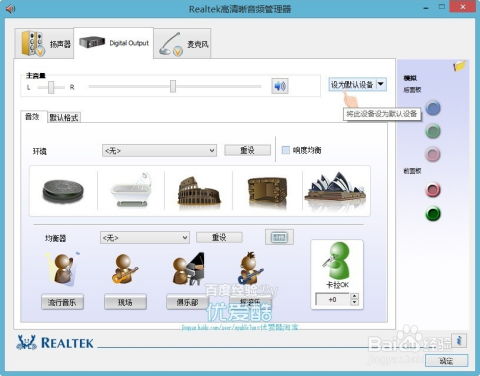Click the blue rear panel jack
This screenshot has width=480, height=376.
(433, 108)
